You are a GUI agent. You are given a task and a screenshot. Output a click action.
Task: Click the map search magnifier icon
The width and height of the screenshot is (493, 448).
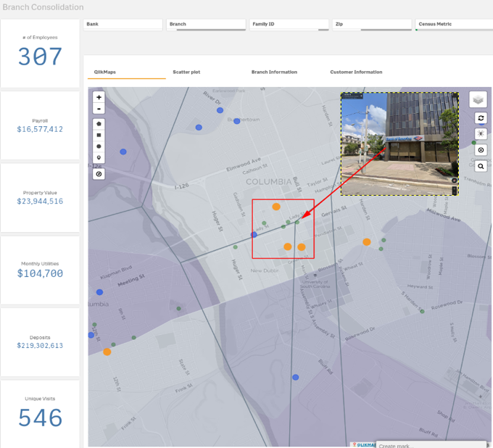(481, 166)
